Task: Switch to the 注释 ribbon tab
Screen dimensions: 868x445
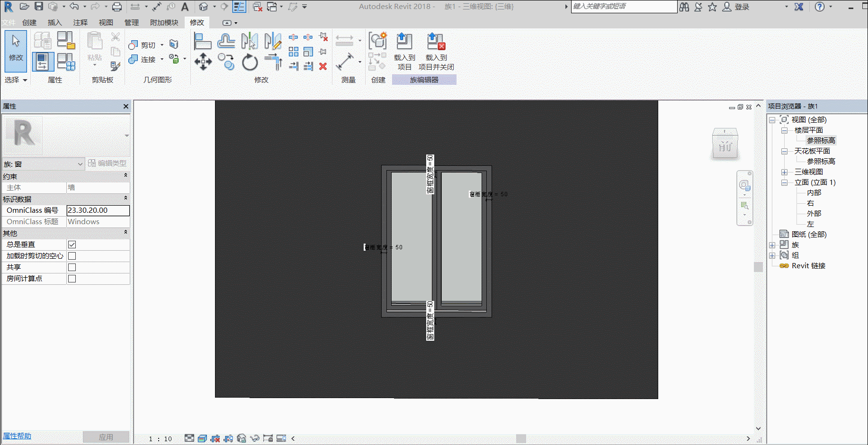Action: [81, 22]
